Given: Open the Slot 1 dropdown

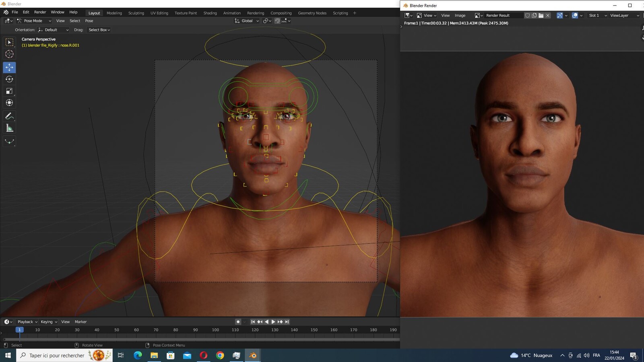Looking at the screenshot, I should (598, 15).
